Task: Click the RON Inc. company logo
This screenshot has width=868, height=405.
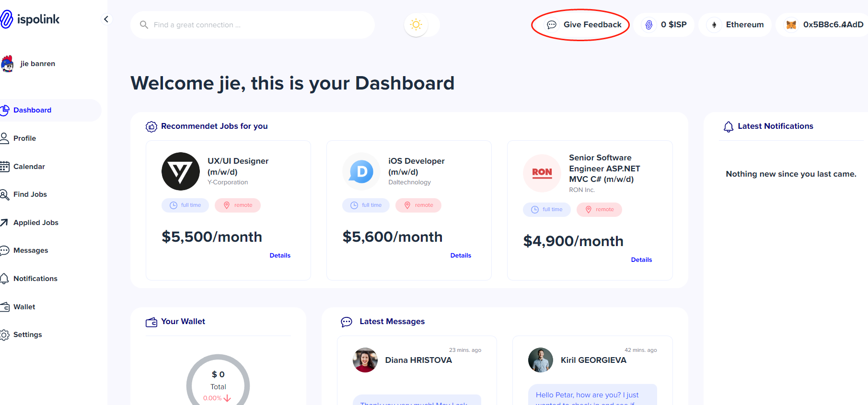Action: coord(542,173)
